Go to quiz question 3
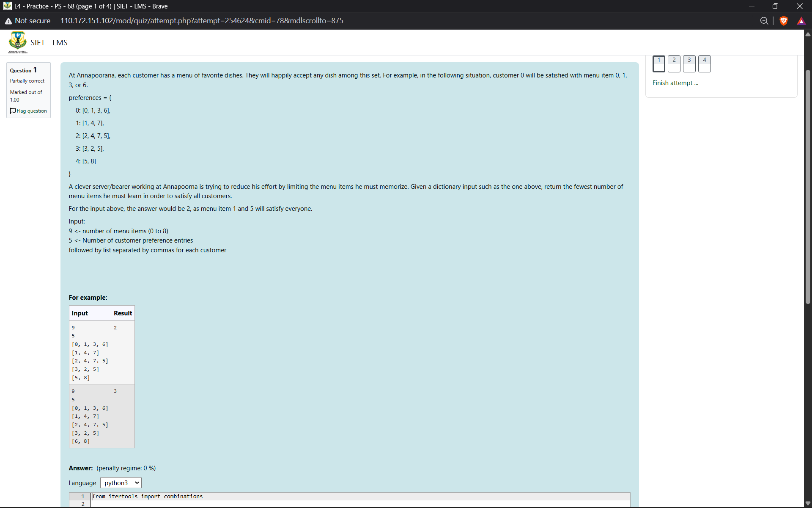 (689, 63)
